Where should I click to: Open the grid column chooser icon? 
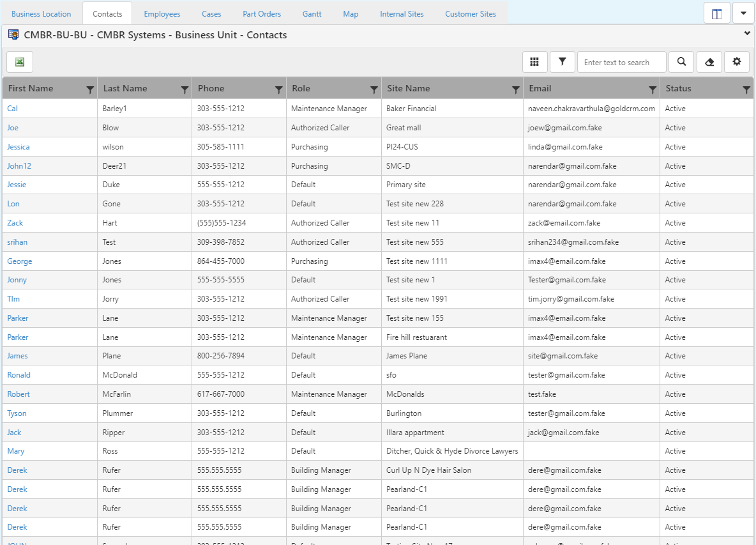click(x=534, y=62)
